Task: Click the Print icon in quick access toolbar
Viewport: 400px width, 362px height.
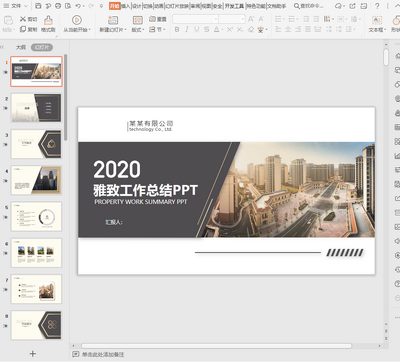Action: 58,6
